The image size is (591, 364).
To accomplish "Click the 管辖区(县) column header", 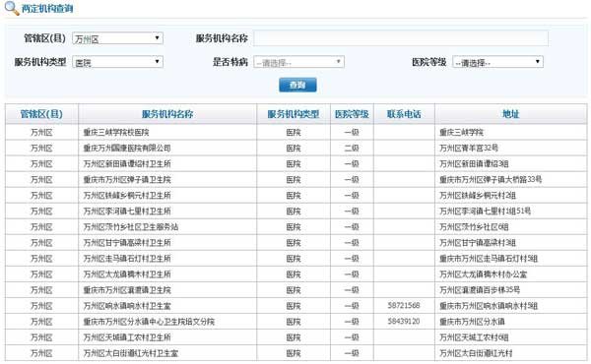I will [41, 114].
